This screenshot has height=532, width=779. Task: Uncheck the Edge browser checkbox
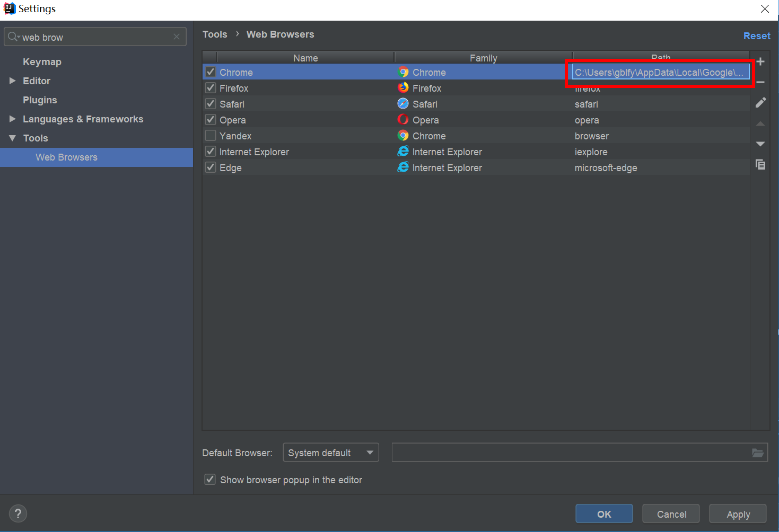(x=211, y=167)
